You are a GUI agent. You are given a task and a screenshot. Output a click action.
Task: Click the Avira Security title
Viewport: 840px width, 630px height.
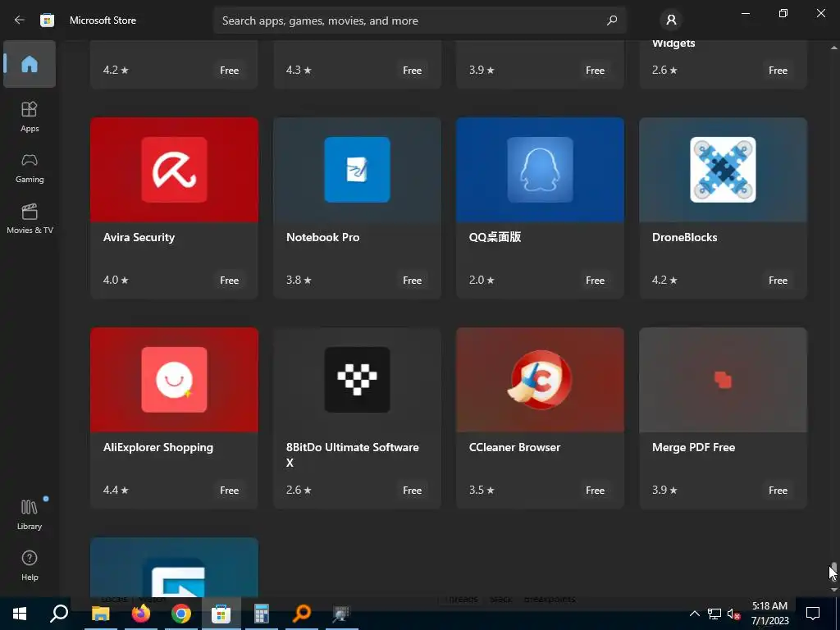click(139, 237)
